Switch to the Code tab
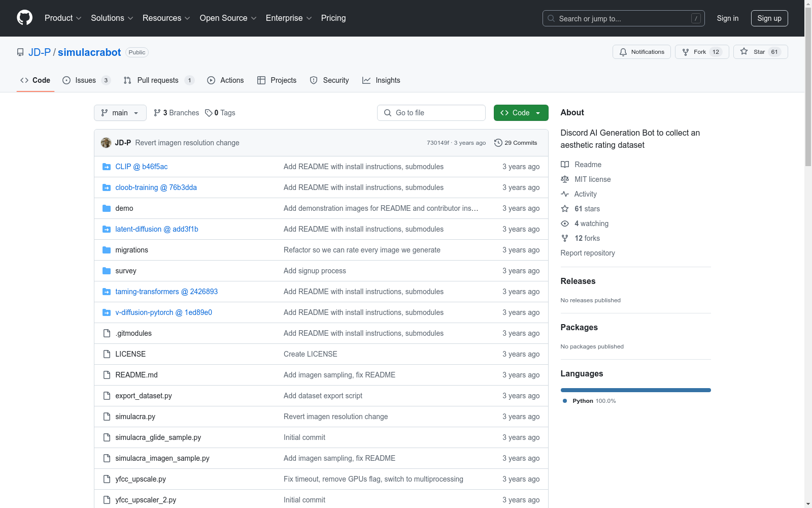This screenshot has width=812, height=508. 36,80
